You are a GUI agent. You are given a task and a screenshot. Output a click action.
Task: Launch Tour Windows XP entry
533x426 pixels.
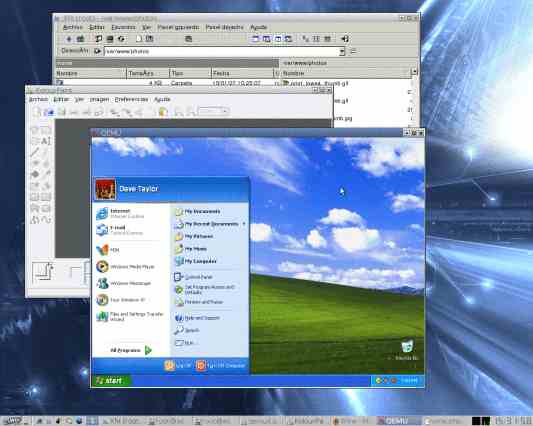point(121,300)
